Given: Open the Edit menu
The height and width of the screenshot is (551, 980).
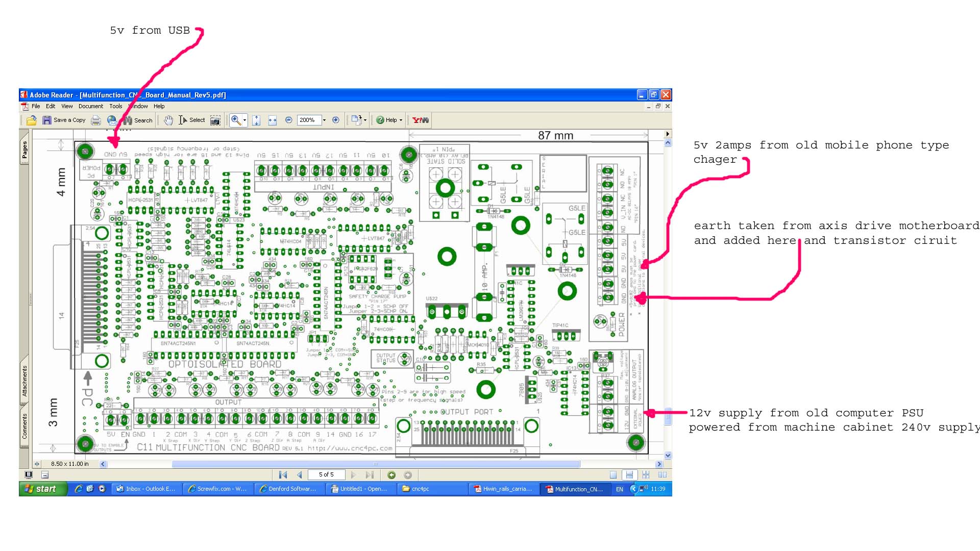Looking at the screenshot, I should (x=51, y=107).
